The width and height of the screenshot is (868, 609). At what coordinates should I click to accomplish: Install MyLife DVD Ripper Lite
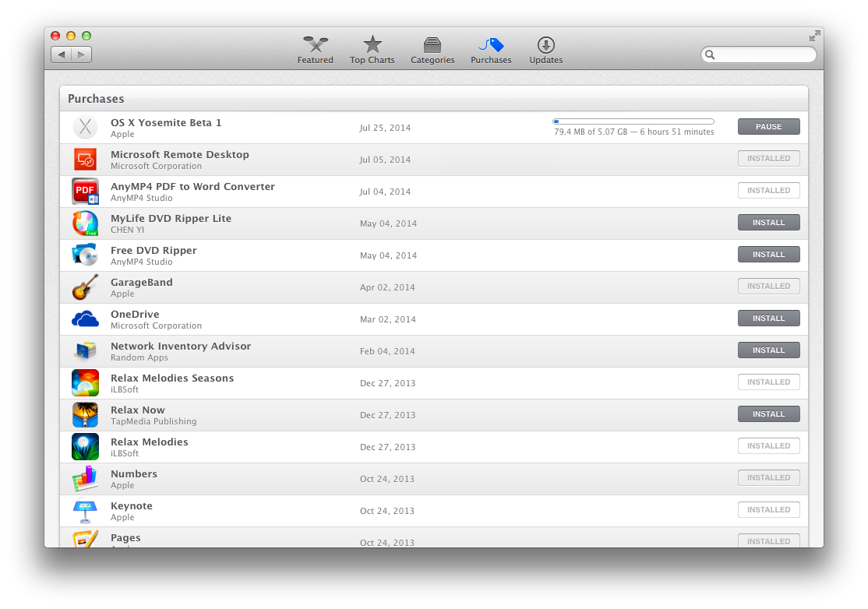[x=768, y=223]
